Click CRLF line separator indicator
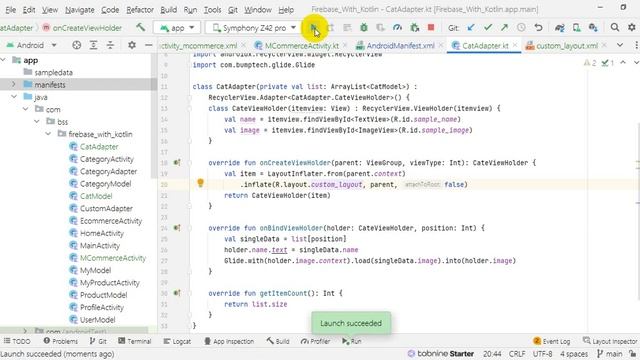Screen dimensions: 640x360 (x=517, y=354)
